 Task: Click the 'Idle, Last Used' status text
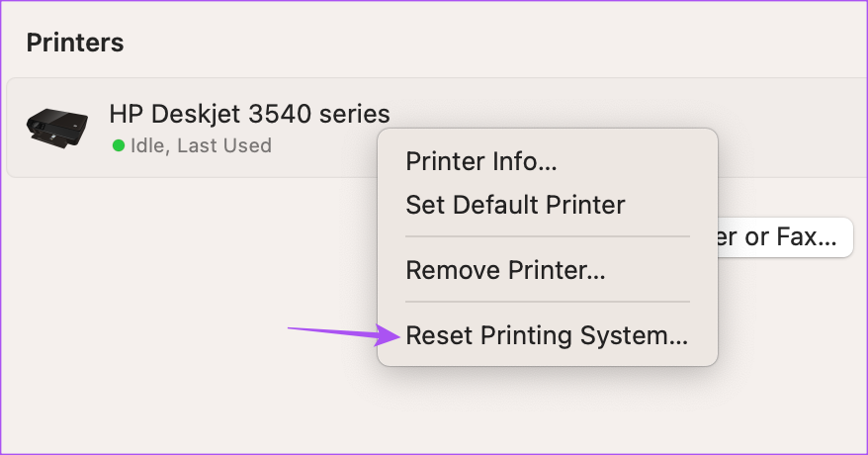point(201,145)
